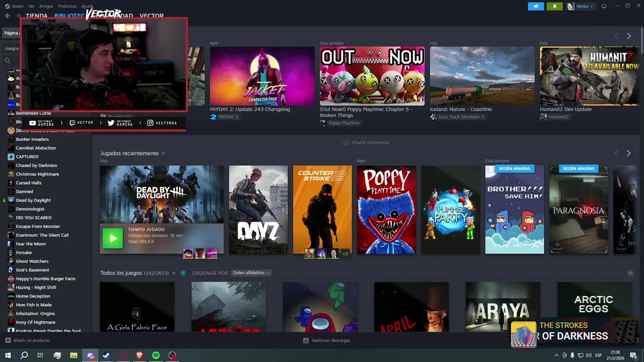Click Añadir estantería
The width and height of the screenshot is (644, 362).
(370, 142)
